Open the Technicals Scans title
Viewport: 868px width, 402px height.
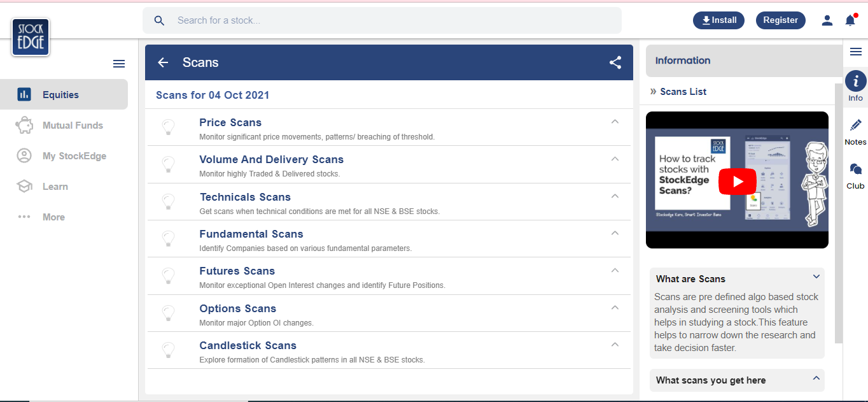(x=245, y=197)
